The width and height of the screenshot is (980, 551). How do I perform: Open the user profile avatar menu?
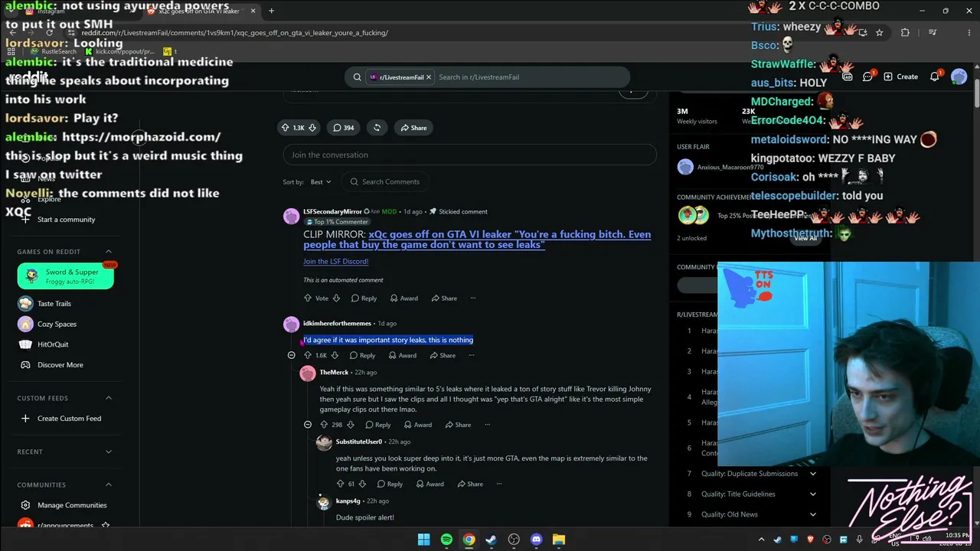(x=959, y=77)
